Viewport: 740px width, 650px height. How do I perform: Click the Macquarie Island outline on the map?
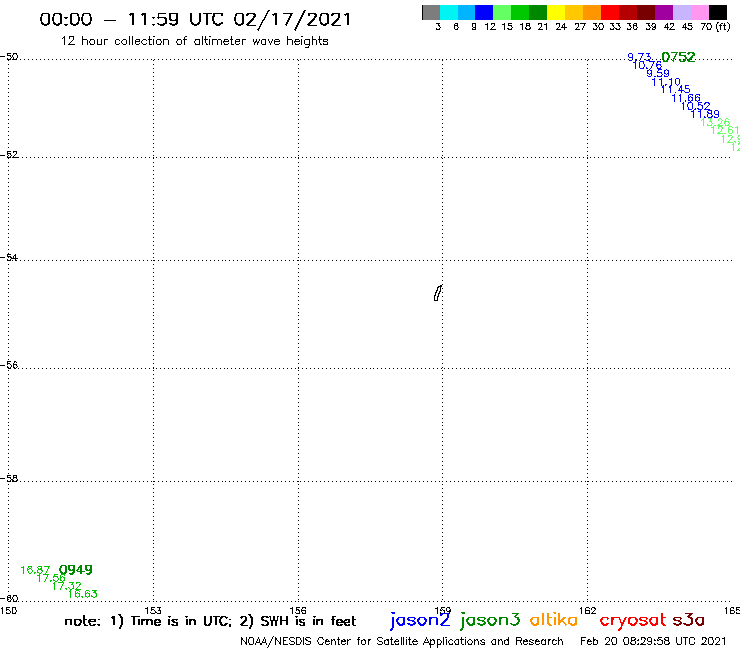point(438,293)
